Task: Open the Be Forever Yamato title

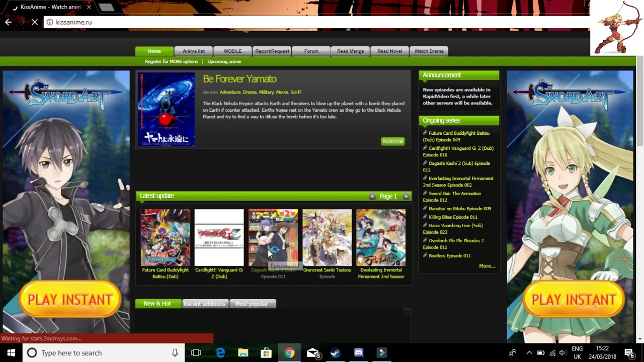Action: pos(239,79)
